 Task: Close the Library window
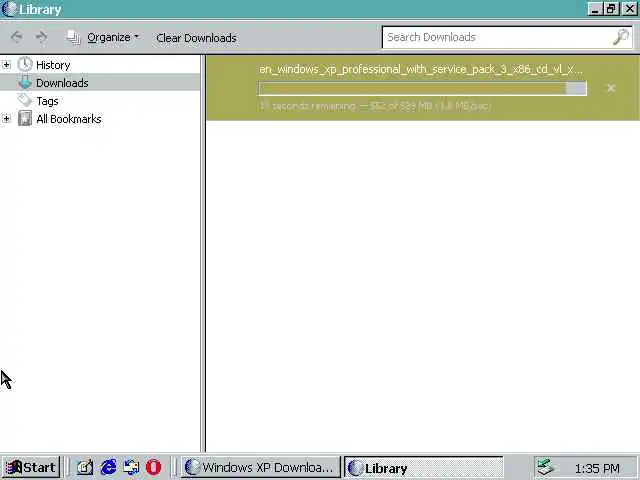click(x=630, y=9)
